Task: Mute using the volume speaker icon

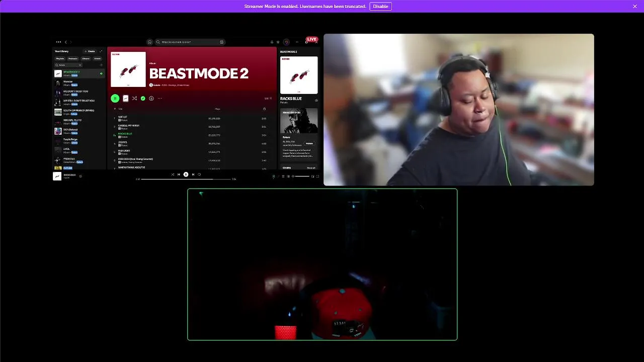Action: [x=293, y=176]
